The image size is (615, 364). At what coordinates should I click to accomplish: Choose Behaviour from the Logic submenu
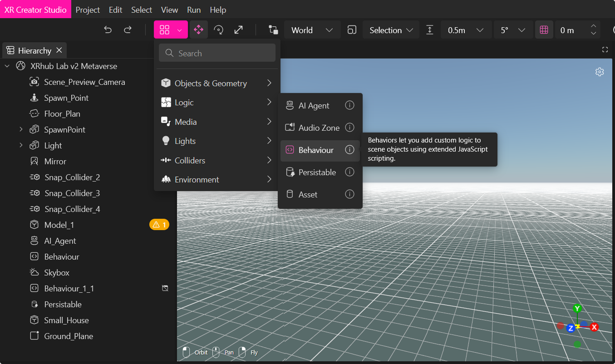[316, 150]
